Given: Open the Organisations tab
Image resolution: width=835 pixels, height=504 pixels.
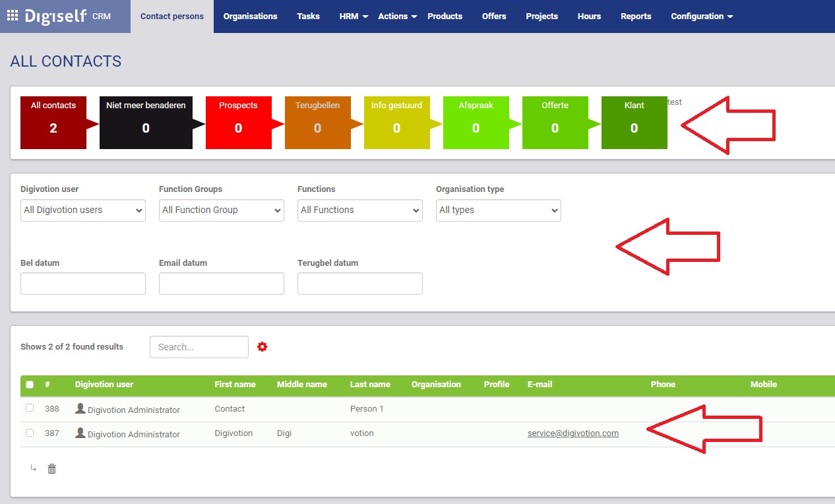Looking at the screenshot, I should click(250, 16).
